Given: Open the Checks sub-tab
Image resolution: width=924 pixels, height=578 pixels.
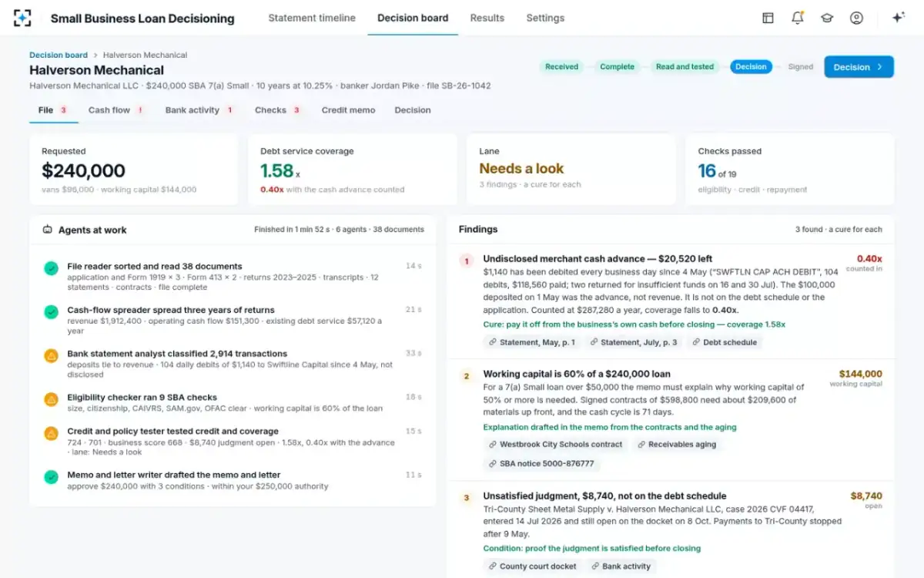Looking at the screenshot, I should click(277, 110).
